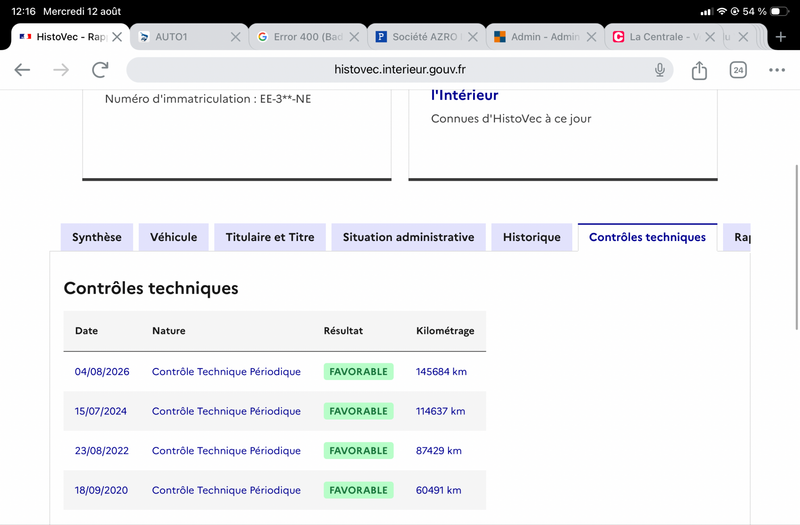Screen dimensions: 800x525
Task: Add a new browser tab
Action: (x=781, y=37)
